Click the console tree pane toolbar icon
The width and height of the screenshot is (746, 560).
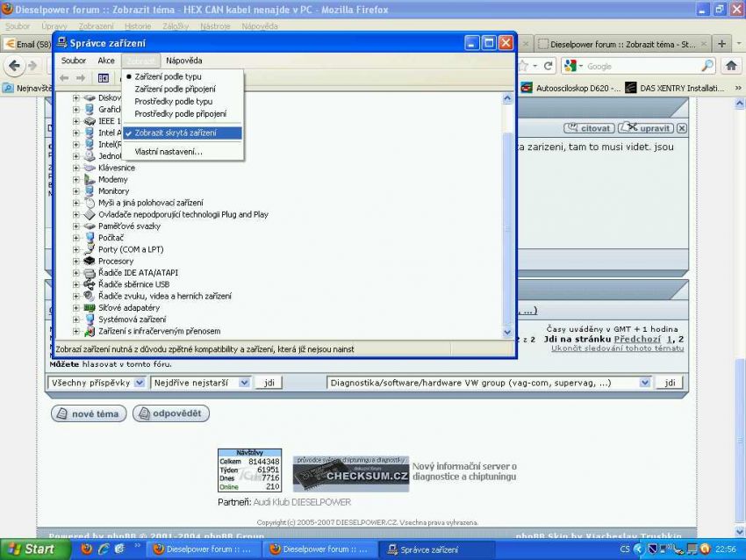pyautogui.click(x=104, y=77)
